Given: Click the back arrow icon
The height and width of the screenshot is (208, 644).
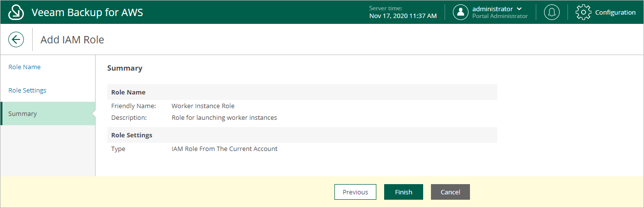Looking at the screenshot, I should pos(16,39).
